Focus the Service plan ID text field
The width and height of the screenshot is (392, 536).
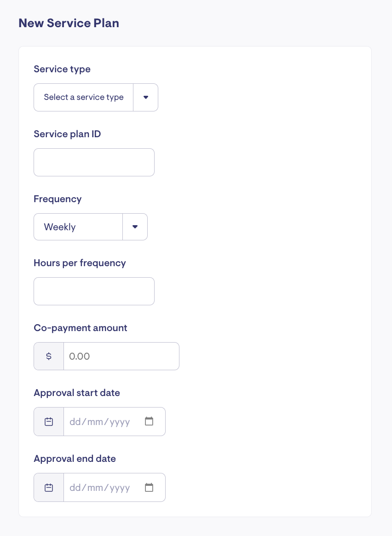coord(94,162)
